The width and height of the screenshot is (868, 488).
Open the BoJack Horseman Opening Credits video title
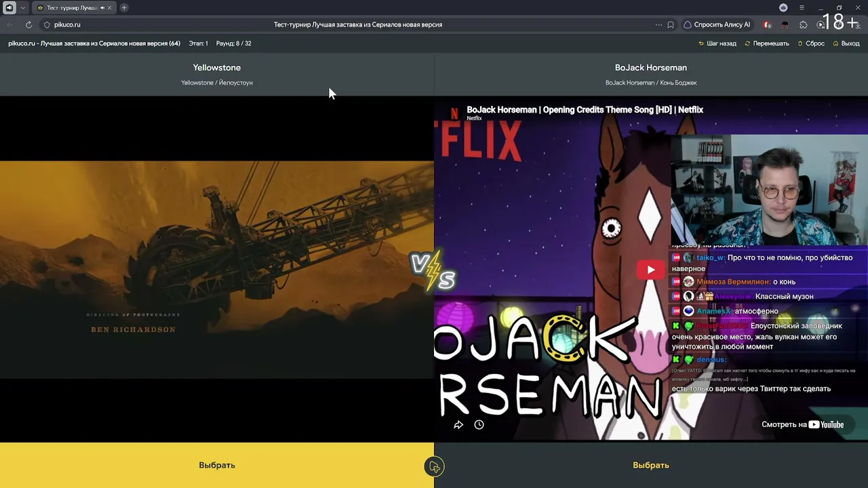point(585,109)
